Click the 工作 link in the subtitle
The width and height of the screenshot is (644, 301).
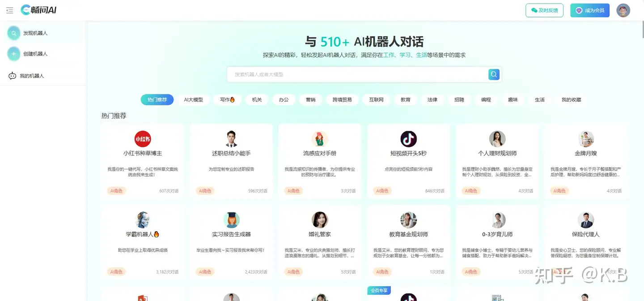[389, 55]
